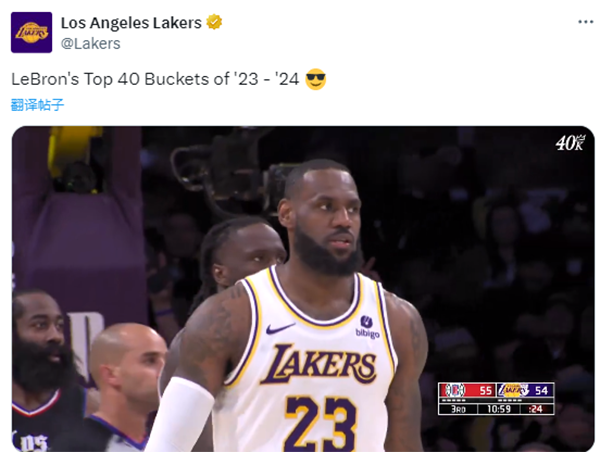Translate the post via 翻译帖子 link
This screenshot has height=452, width=600.
[x=37, y=104]
